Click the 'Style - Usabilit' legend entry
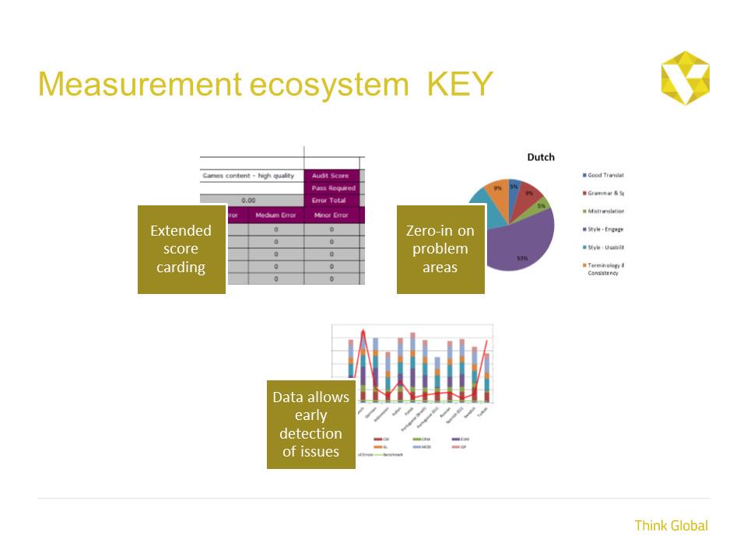 click(603, 247)
